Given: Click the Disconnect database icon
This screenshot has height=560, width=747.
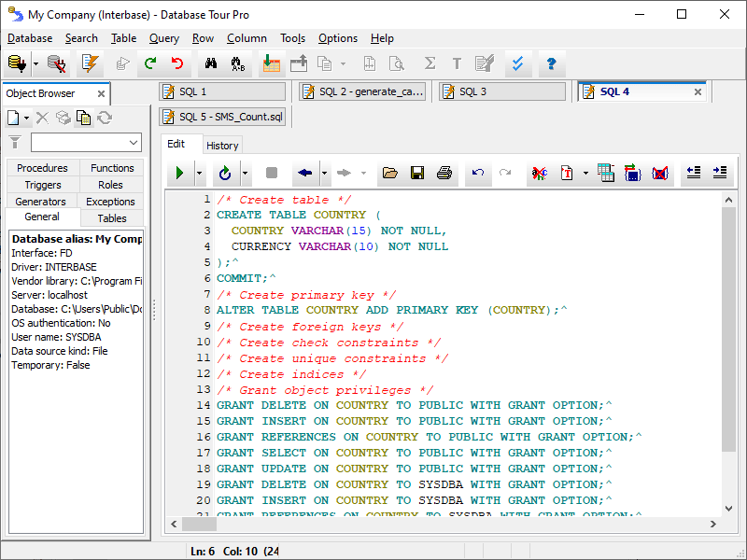Looking at the screenshot, I should [x=57, y=63].
